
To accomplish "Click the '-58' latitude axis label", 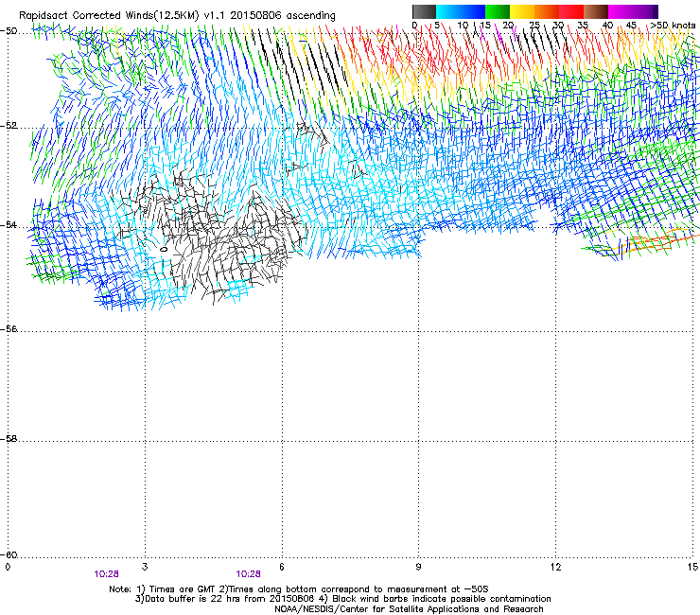I will coord(9,439).
